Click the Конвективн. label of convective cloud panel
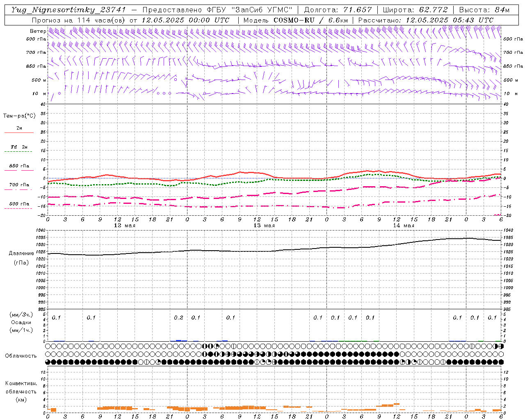Viewport: 525px width, 420px height. click(21, 383)
